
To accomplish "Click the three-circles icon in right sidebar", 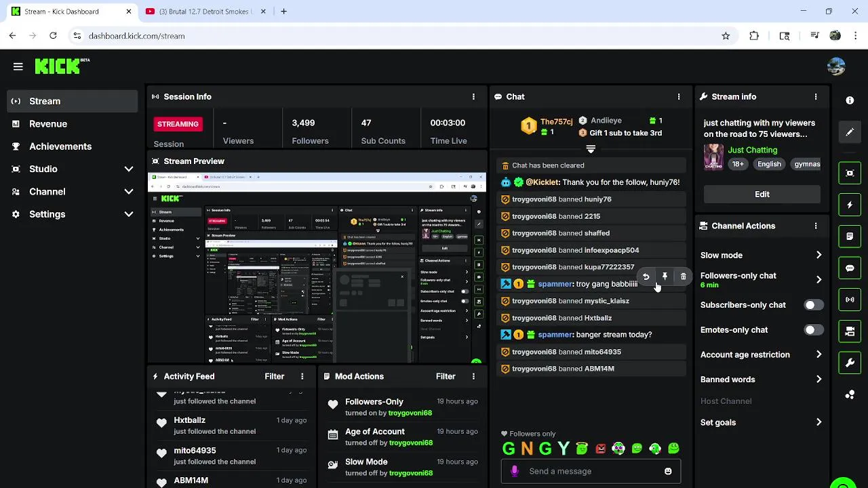I will click(x=850, y=395).
